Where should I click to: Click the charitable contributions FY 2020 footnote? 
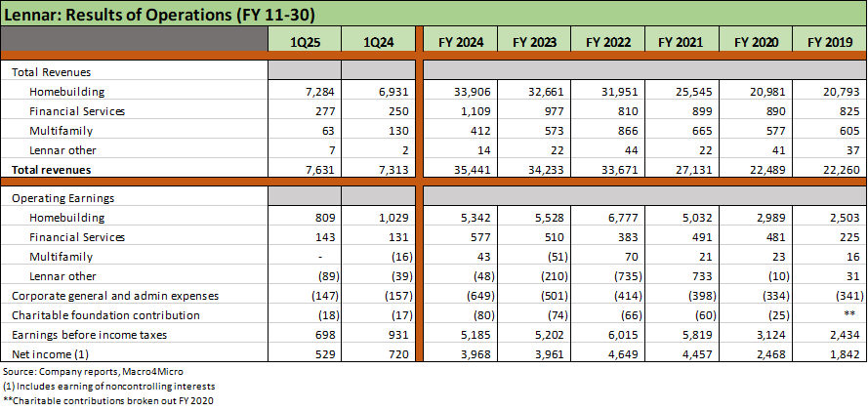click(107, 401)
